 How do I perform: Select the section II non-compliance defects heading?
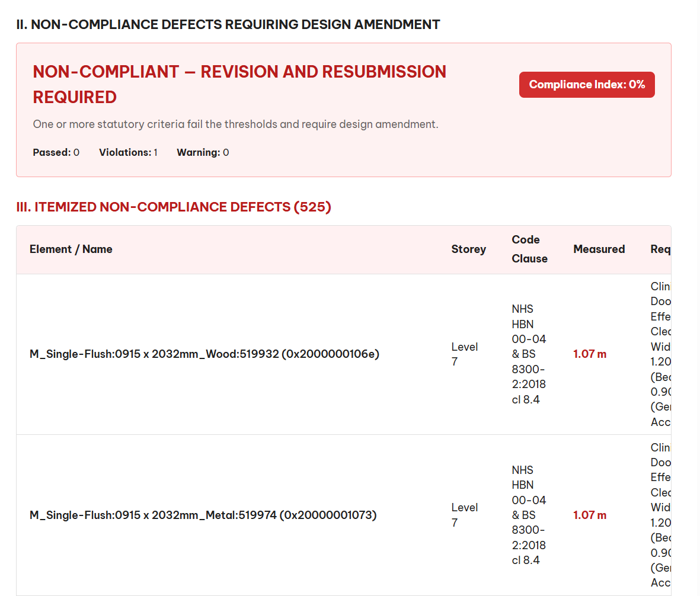tap(228, 24)
